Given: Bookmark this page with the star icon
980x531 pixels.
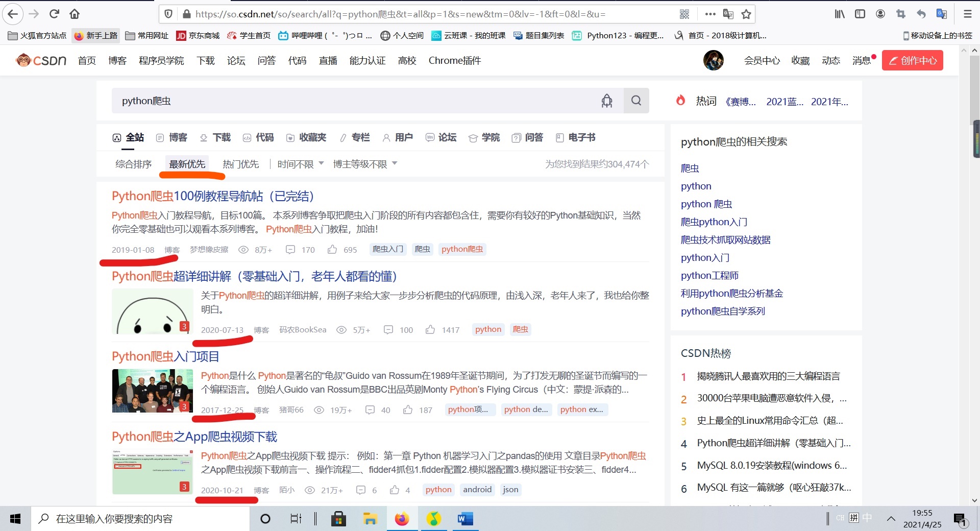Looking at the screenshot, I should click(746, 14).
